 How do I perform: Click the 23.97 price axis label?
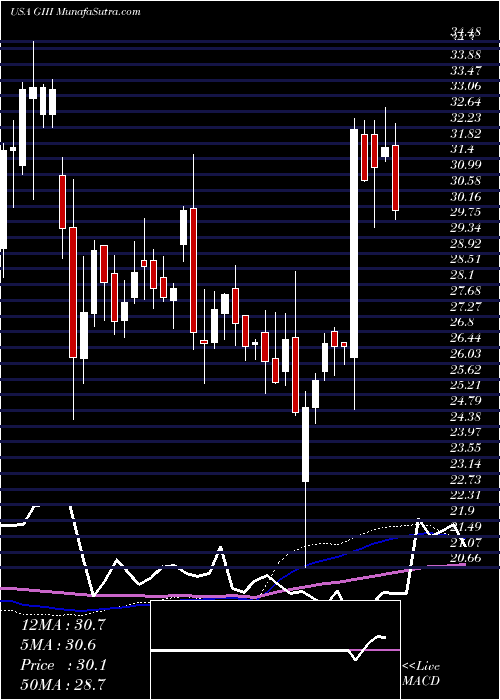point(466,433)
